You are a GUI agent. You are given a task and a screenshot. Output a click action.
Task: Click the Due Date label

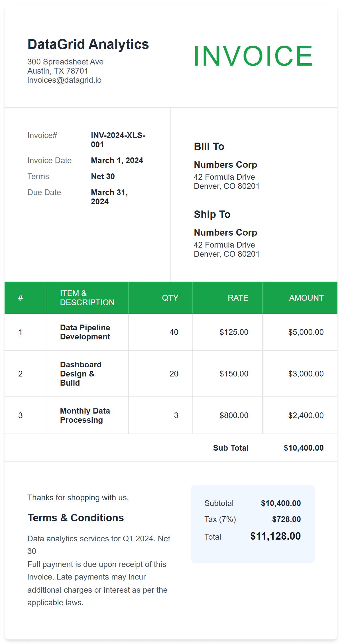[44, 192]
